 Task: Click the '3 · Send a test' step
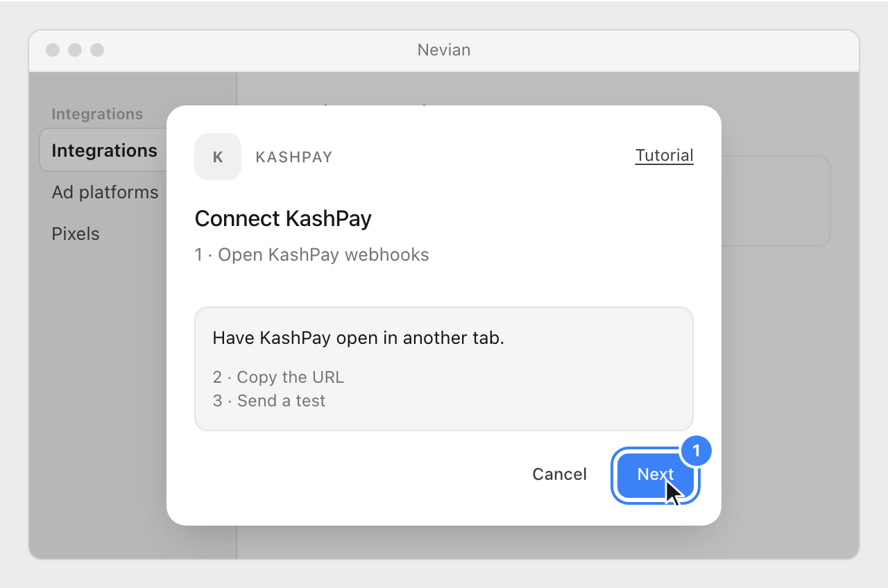(x=269, y=401)
